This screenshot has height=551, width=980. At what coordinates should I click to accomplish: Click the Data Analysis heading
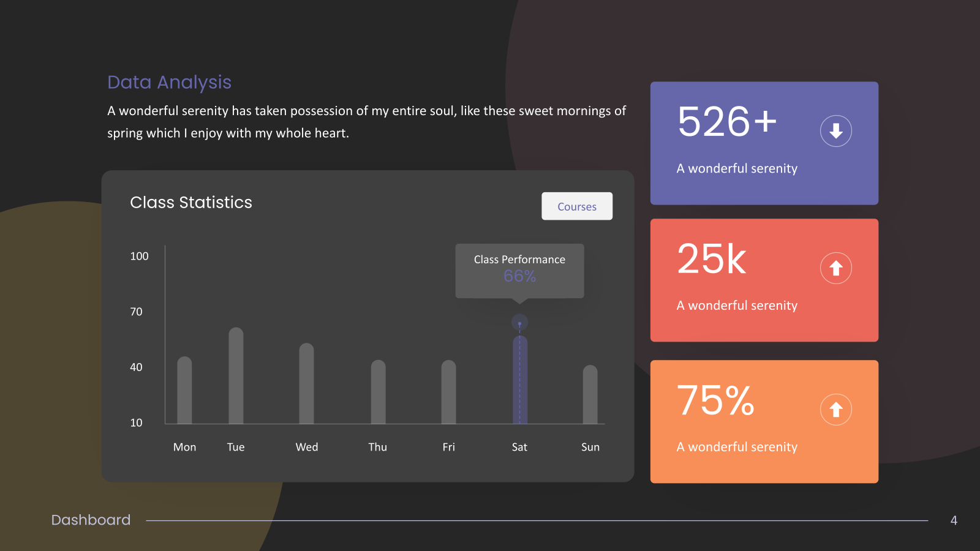[x=169, y=82]
